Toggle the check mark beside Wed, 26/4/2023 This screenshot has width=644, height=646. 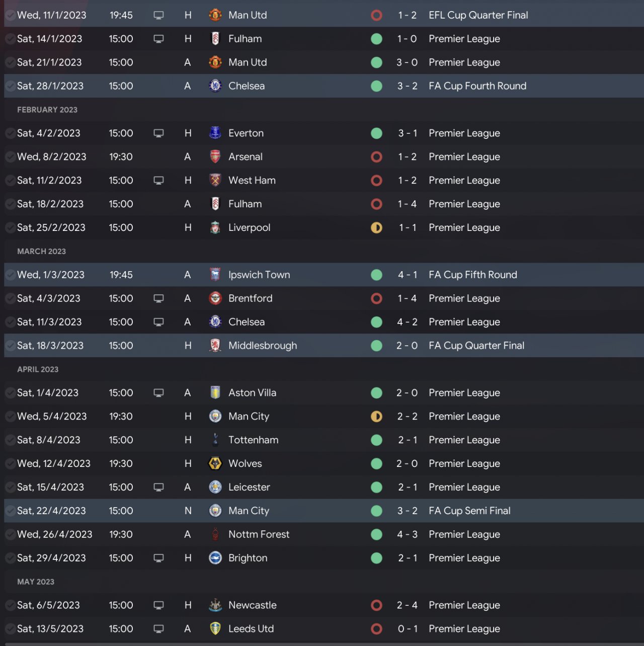[x=10, y=534]
